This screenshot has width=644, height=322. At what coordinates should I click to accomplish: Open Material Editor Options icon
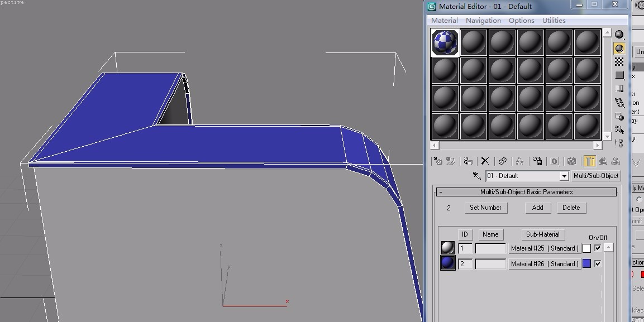coord(619,117)
